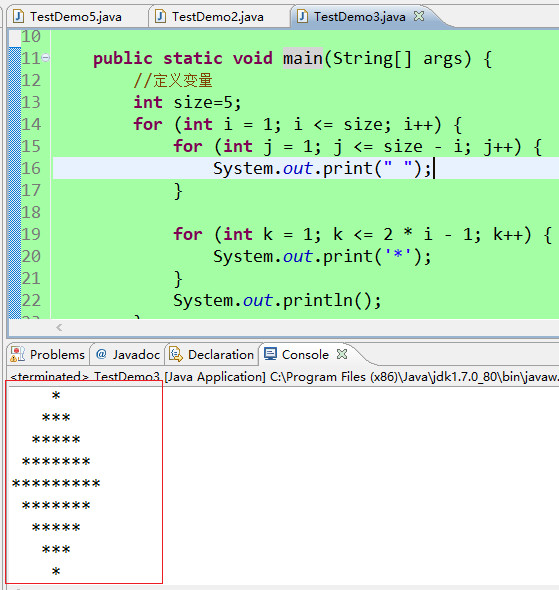The image size is (559, 590).
Task: Select the Console view tab
Action: pos(305,354)
